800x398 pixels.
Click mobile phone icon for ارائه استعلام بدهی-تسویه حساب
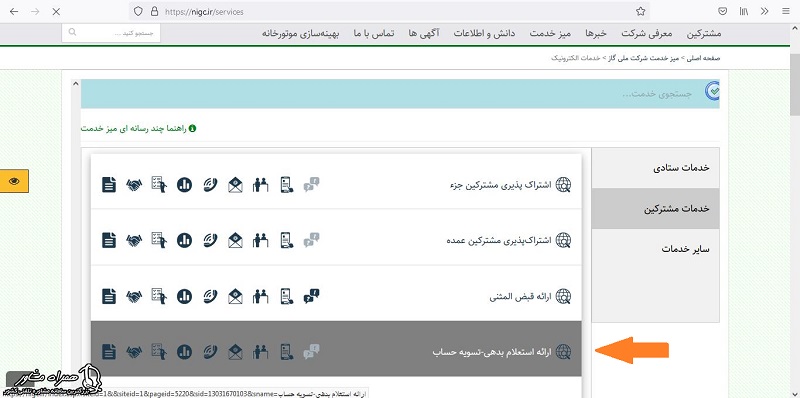pyautogui.click(x=287, y=352)
